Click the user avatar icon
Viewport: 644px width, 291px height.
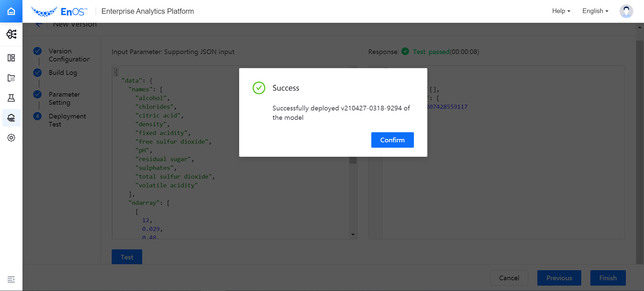click(x=626, y=11)
